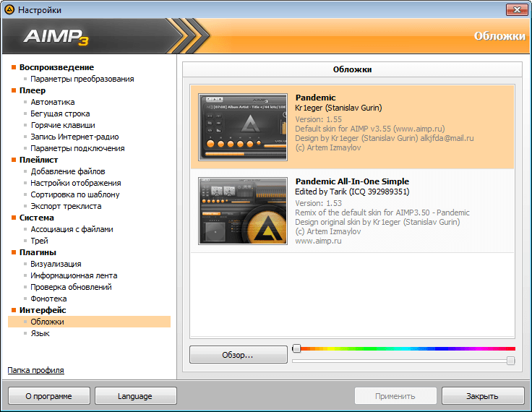Click the Pandemic skin title text
This screenshot has width=532, height=412.
(315, 98)
